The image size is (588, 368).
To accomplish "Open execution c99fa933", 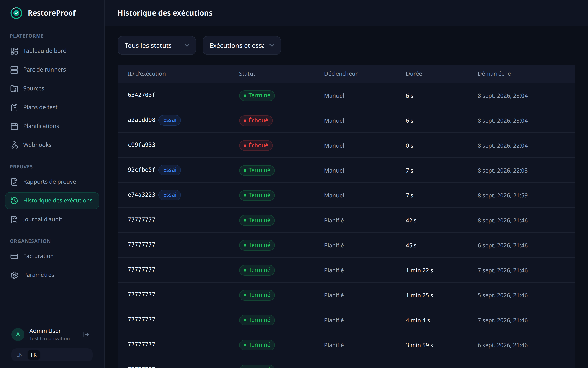I will tap(141, 145).
